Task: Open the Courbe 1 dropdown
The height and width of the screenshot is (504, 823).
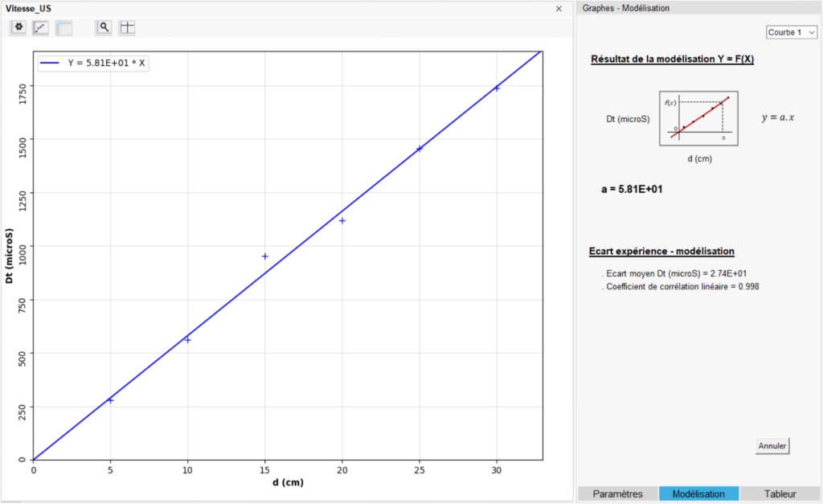Action: [x=791, y=32]
